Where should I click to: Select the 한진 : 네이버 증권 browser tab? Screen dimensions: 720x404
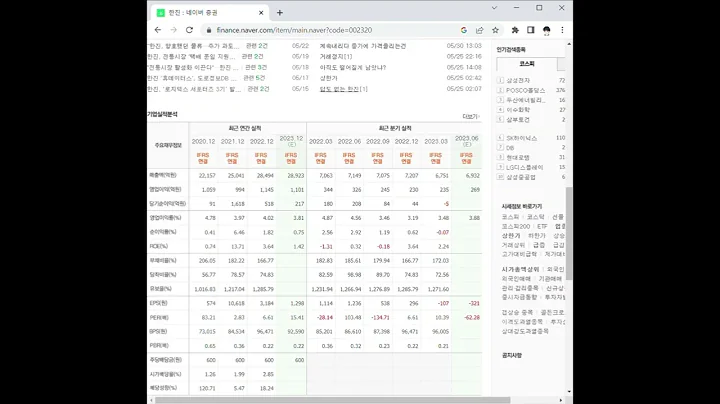(210, 13)
